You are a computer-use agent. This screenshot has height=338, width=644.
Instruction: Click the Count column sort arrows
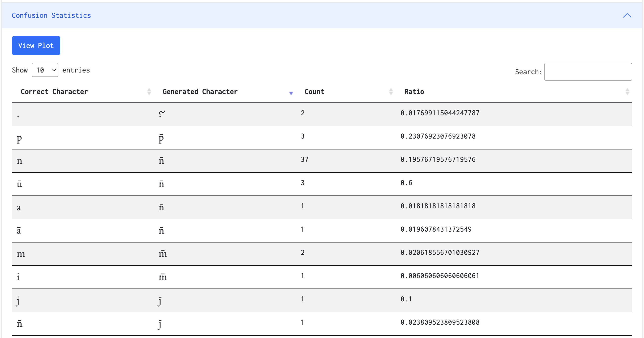pos(391,92)
